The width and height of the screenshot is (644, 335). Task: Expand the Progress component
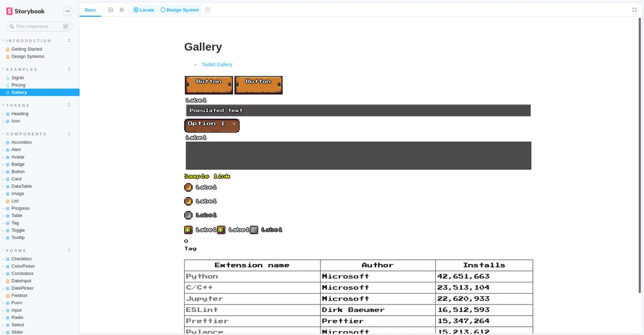tap(20, 208)
